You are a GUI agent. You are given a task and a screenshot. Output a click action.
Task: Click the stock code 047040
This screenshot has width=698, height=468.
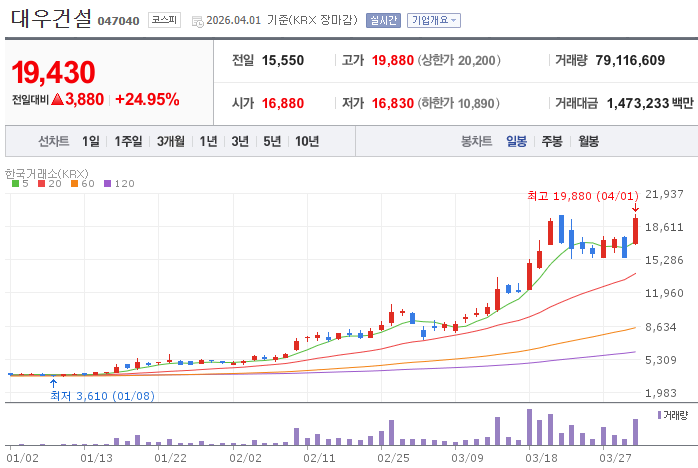118,21
